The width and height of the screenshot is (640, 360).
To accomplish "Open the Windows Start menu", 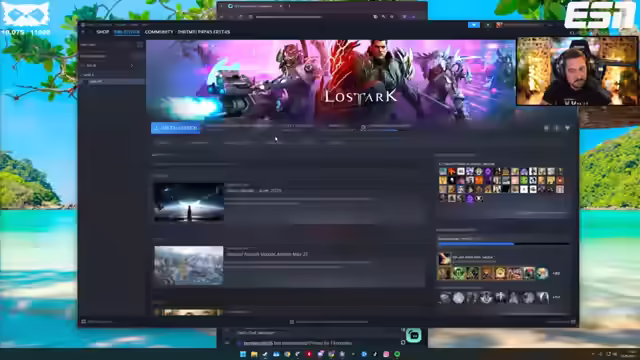I will tap(243, 354).
